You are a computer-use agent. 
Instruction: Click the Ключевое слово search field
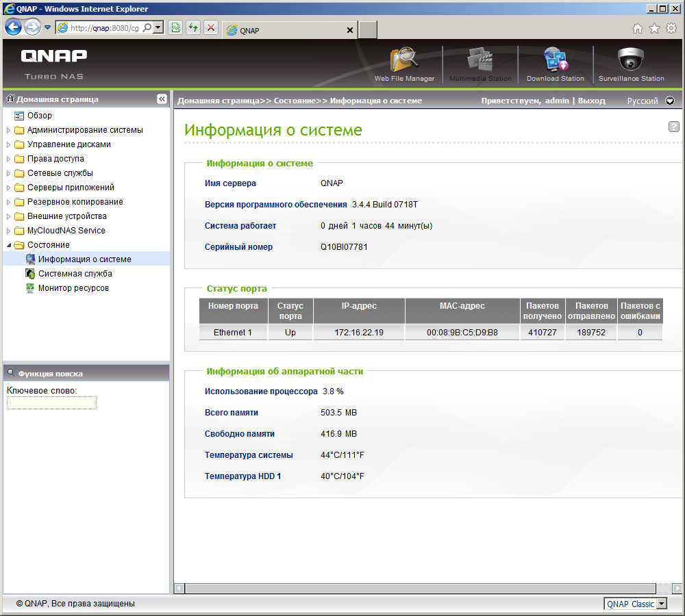tap(51, 402)
